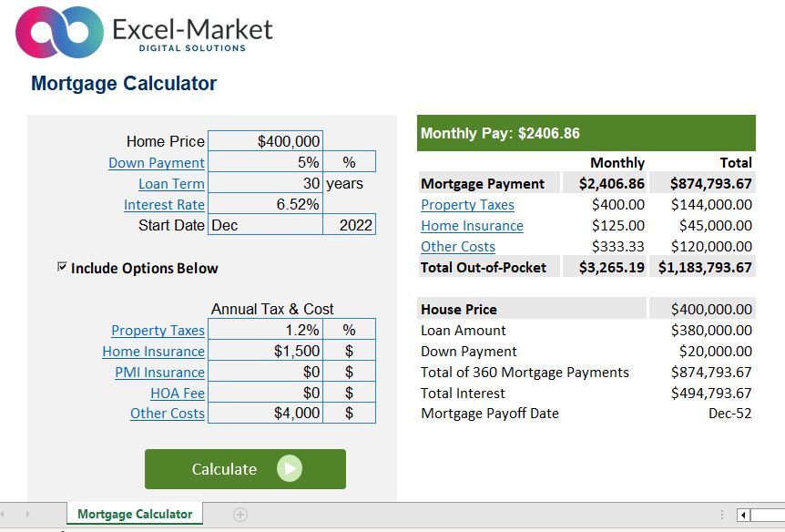Screen dimensions: 785x532
Task: Add a new sheet with plus icon
Action: point(240,515)
